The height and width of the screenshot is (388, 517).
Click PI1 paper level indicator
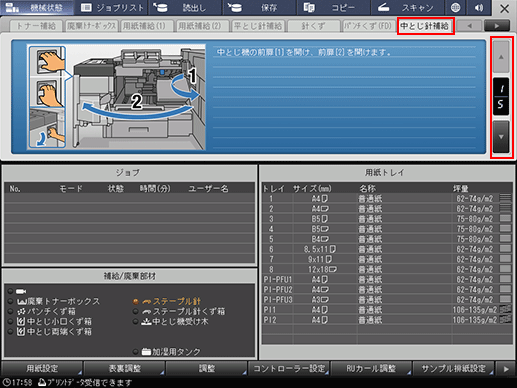point(505,309)
